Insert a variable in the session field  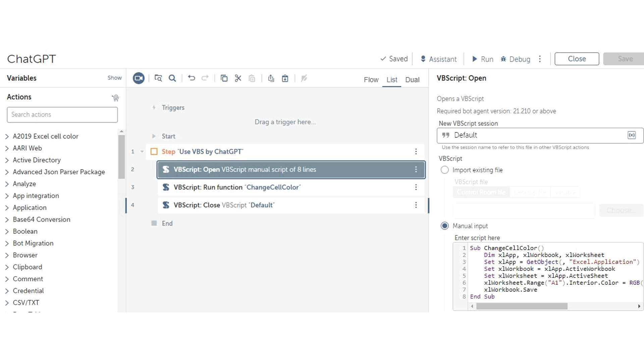(632, 135)
